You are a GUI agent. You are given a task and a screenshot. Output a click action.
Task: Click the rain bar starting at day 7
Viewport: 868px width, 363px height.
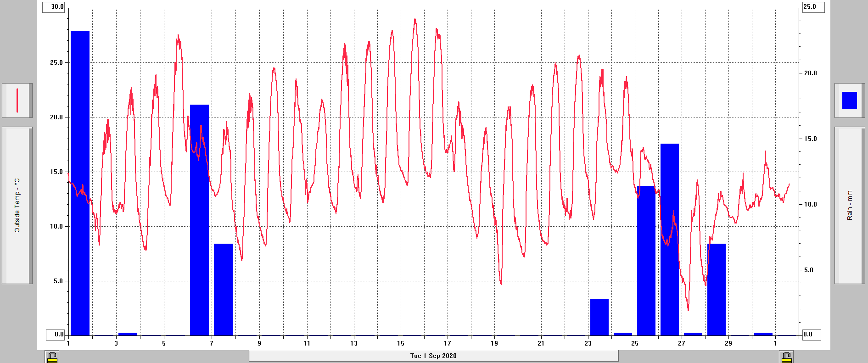[223, 289]
